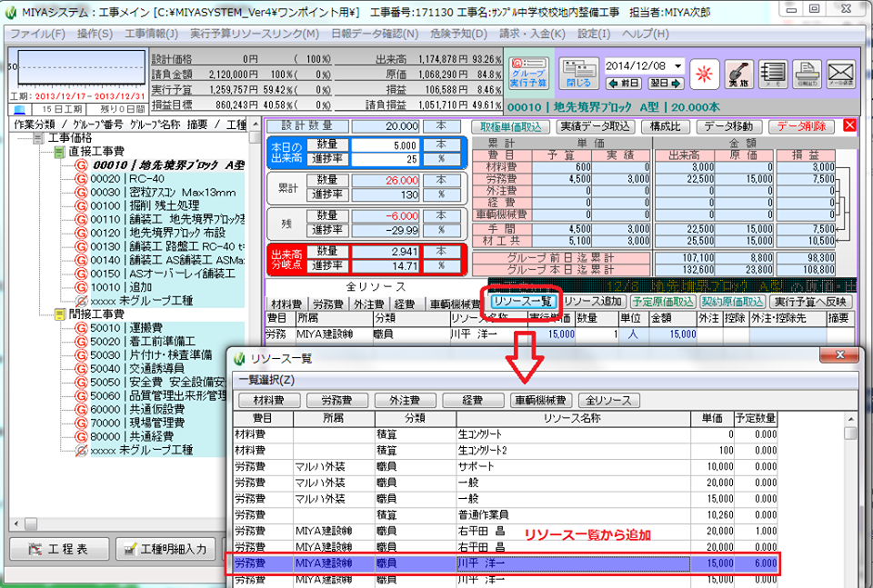This screenshot has height=588, width=873.
Task: Open the 請求・入金(K) menu
Action: [x=532, y=34]
